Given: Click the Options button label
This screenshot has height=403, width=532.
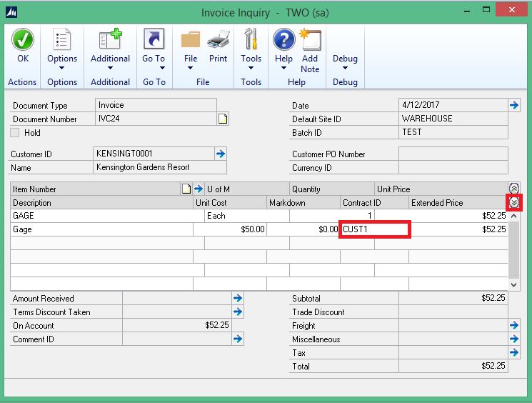Looking at the screenshot, I should [x=62, y=59].
